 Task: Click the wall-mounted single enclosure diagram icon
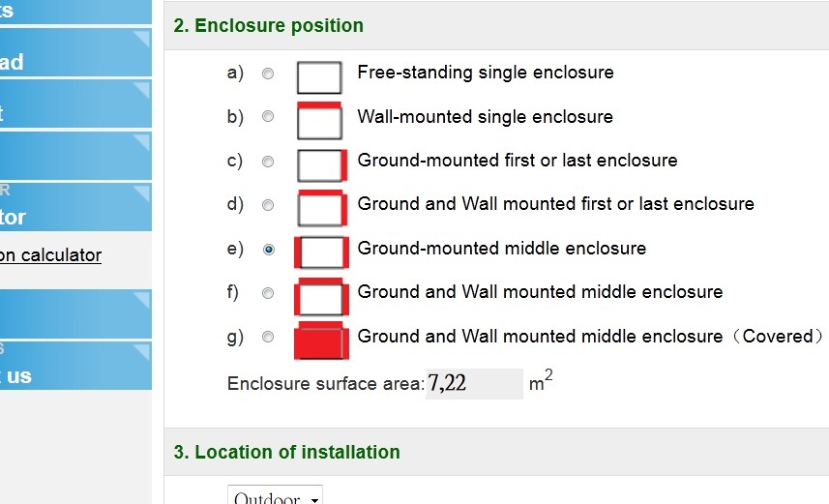(318, 119)
